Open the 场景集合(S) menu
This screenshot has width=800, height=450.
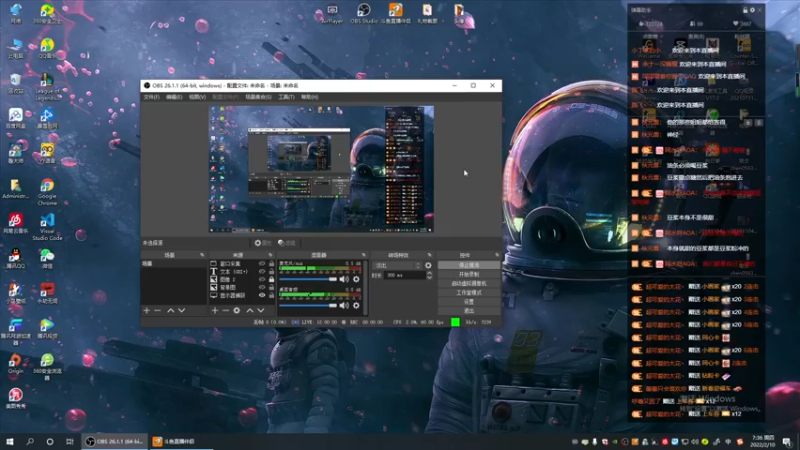click(x=258, y=97)
